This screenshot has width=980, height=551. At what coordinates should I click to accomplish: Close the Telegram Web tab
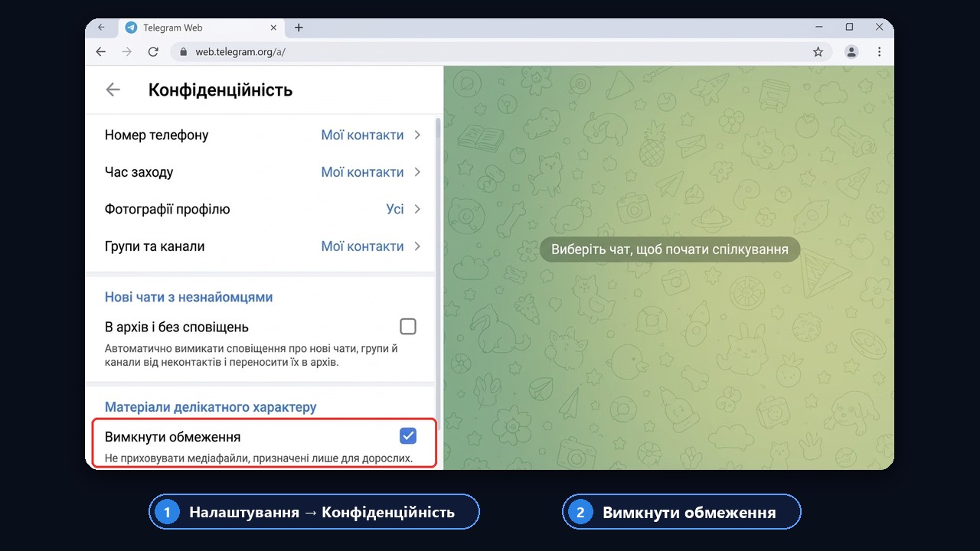click(x=274, y=28)
